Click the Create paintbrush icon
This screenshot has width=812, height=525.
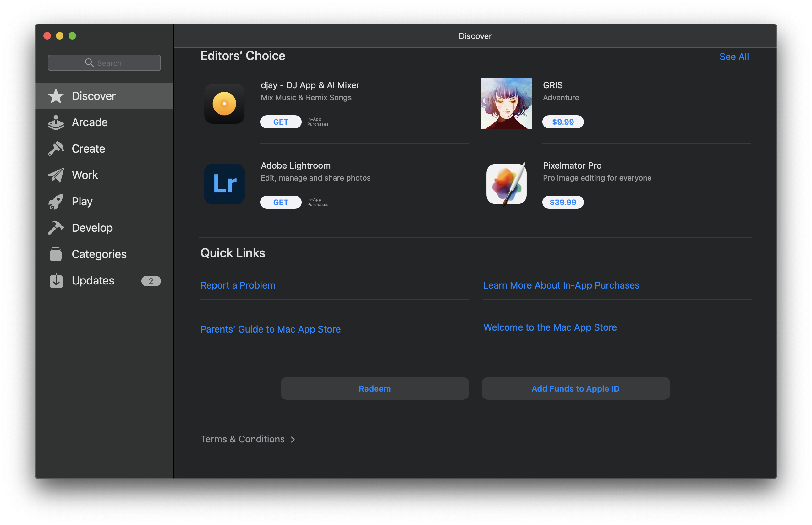click(56, 149)
